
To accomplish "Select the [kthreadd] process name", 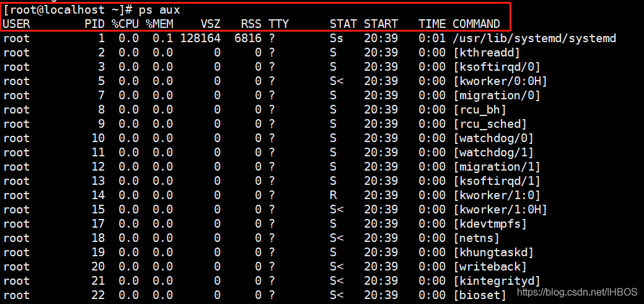I will [x=487, y=53].
